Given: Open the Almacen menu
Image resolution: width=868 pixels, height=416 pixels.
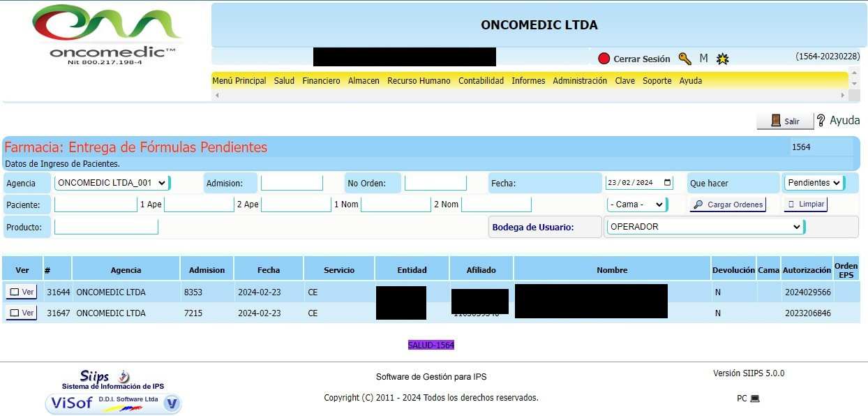Looking at the screenshot, I should (364, 81).
